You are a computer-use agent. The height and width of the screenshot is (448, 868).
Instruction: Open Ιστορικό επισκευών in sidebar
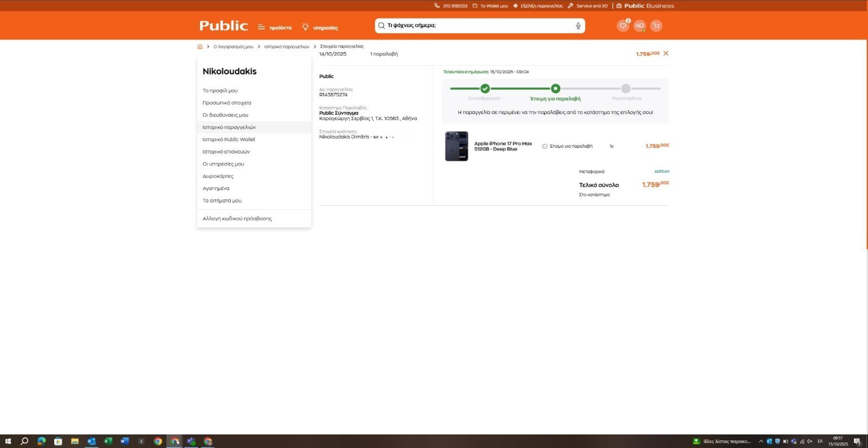point(226,152)
